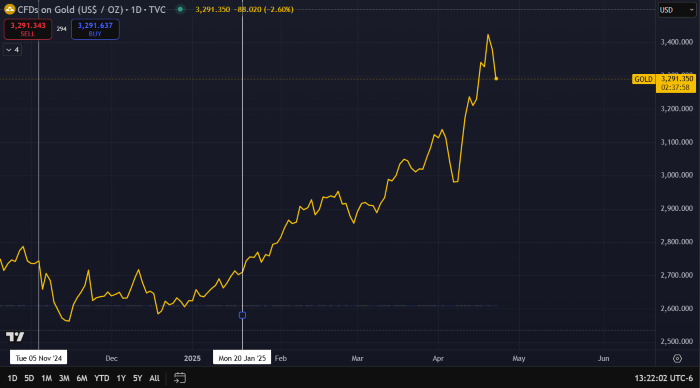
Task: Click the May label on time axis
Action: (x=519, y=358)
